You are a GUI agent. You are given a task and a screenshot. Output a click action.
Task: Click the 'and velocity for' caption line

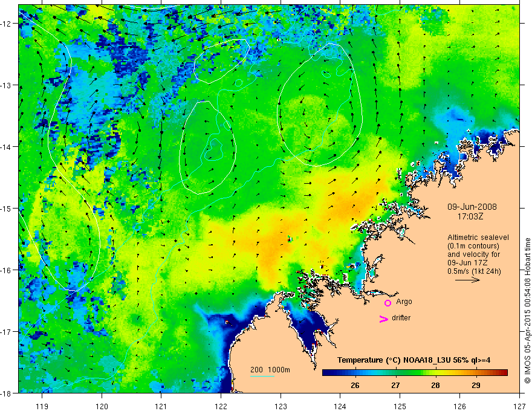click(473, 254)
